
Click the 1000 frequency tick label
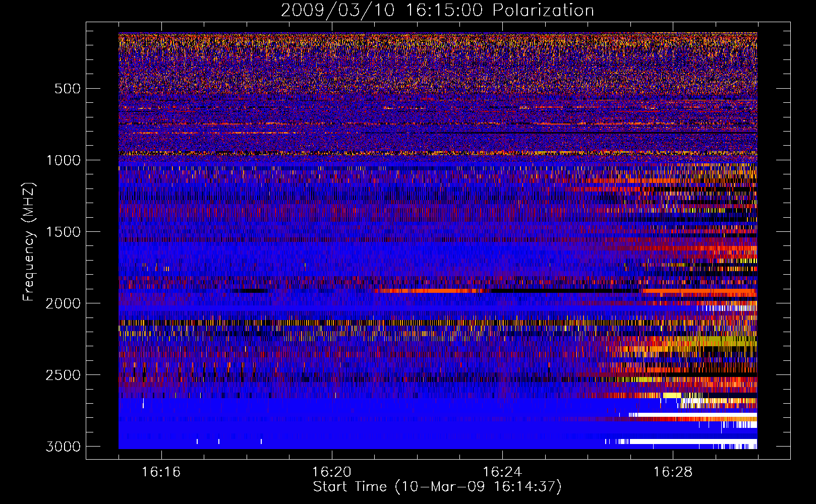tap(63, 160)
